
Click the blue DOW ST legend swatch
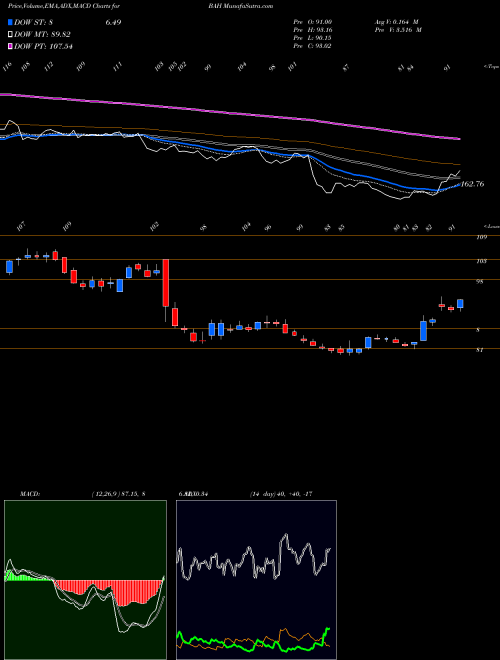(x=10, y=22)
